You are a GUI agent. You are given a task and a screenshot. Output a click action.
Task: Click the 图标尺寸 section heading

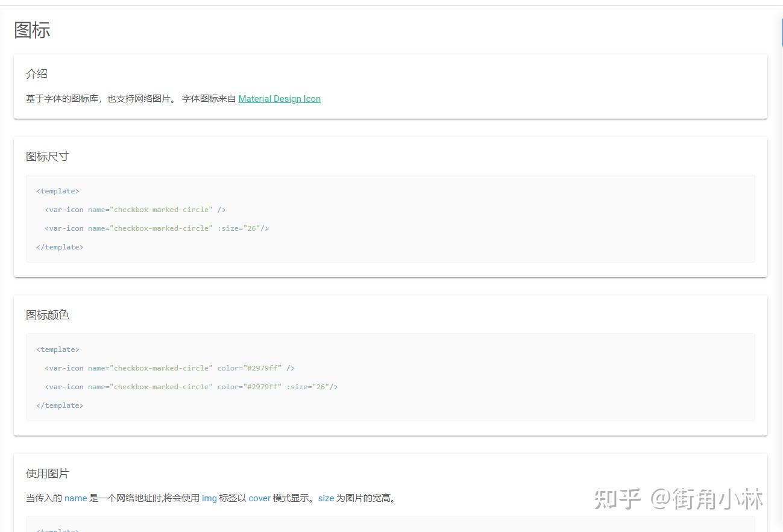point(48,156)
